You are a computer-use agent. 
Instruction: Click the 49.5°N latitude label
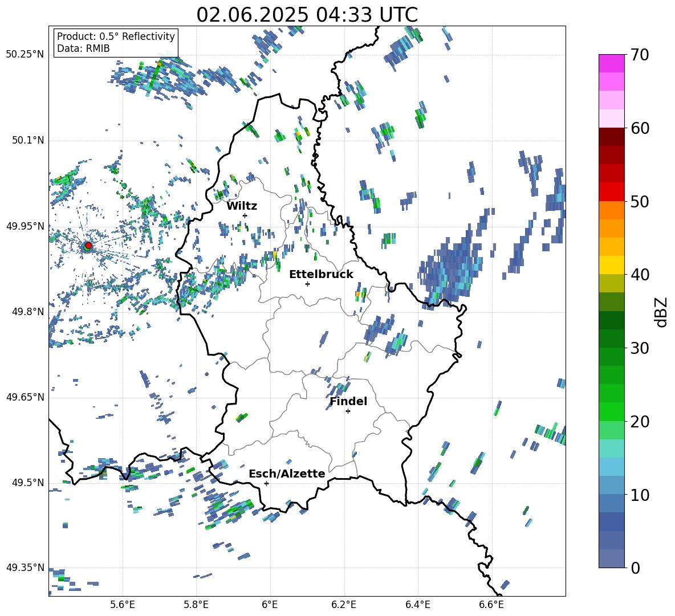27,482
